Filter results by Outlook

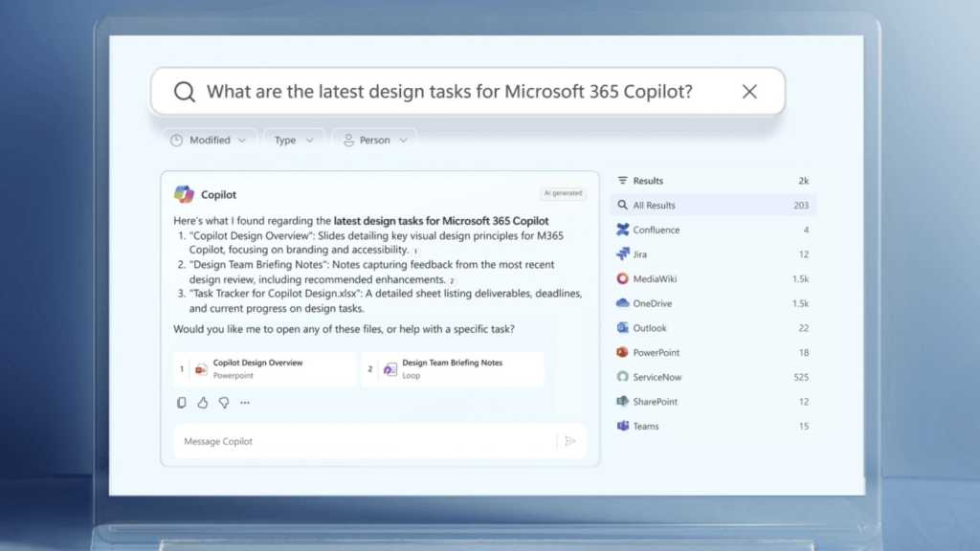tap(712, 328)
